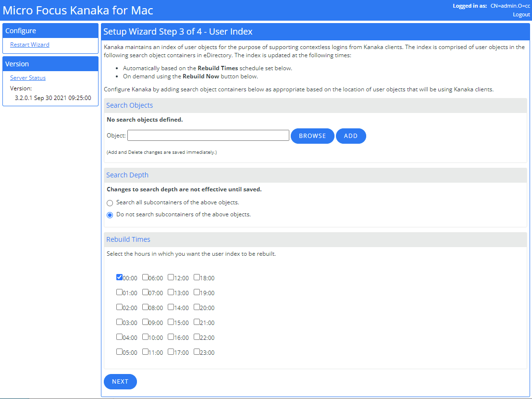The width and height of the screenshot is (532, 399).
Task: Click version text 3.2.0.1 Sep 30 2021
Action: 53,98
